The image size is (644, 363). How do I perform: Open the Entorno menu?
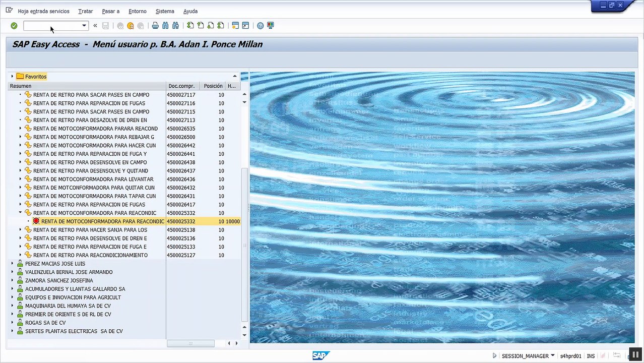(x=137, y=11)
